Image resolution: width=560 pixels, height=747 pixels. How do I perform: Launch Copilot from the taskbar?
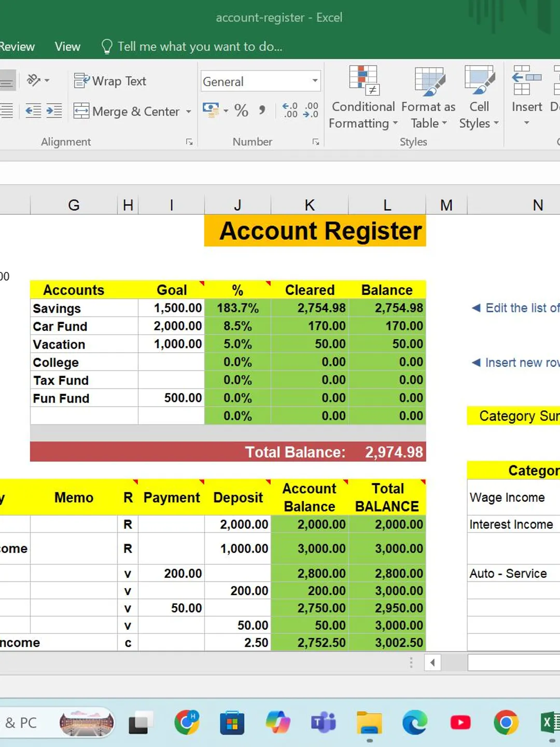tap(278, 723)
